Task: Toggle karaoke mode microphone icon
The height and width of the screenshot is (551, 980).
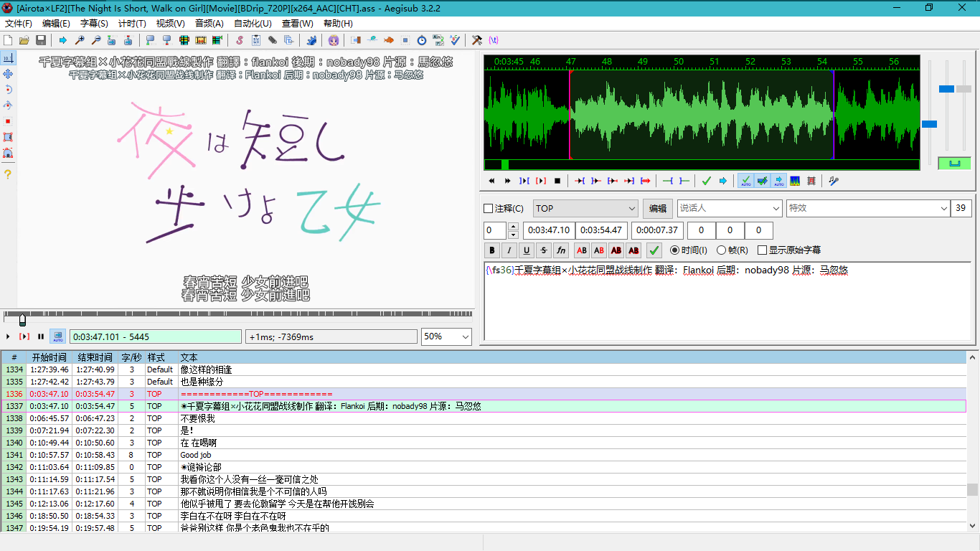Action: [834, 181]
